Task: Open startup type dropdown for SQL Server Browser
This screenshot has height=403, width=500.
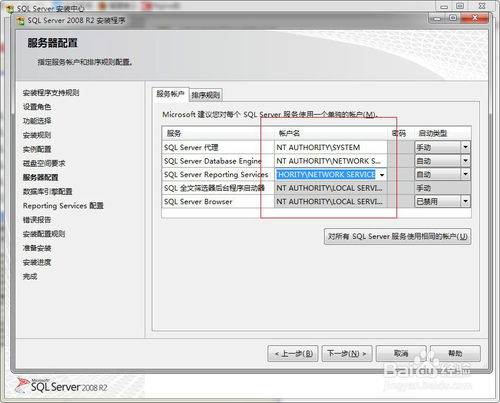Action: pos(465,201)
